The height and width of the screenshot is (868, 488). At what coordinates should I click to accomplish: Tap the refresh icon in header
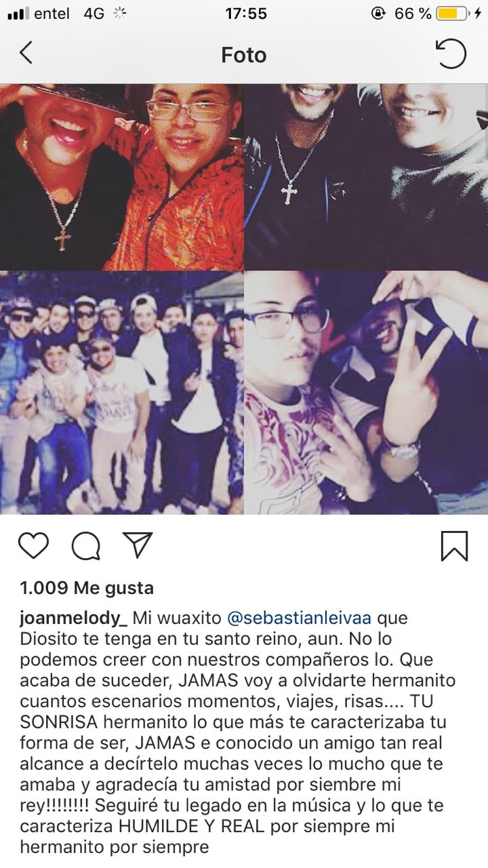click(x=451, y=54)
